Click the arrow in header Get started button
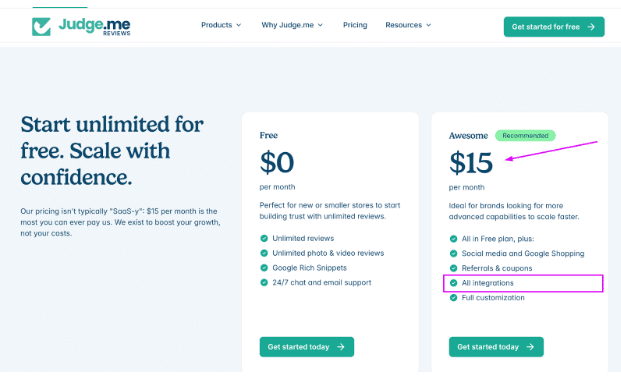621x381 pixels. point(591,27)
